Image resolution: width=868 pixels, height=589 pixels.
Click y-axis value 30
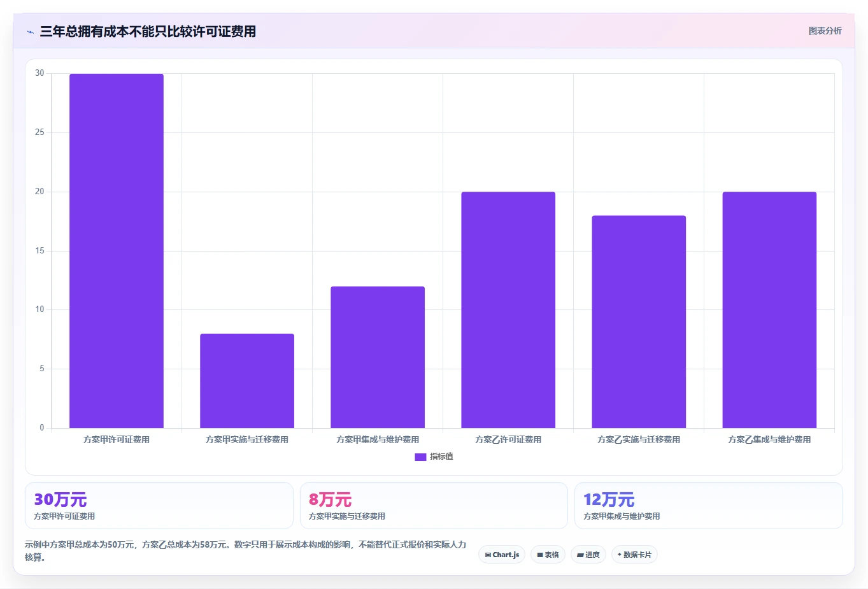coord(39,73)
